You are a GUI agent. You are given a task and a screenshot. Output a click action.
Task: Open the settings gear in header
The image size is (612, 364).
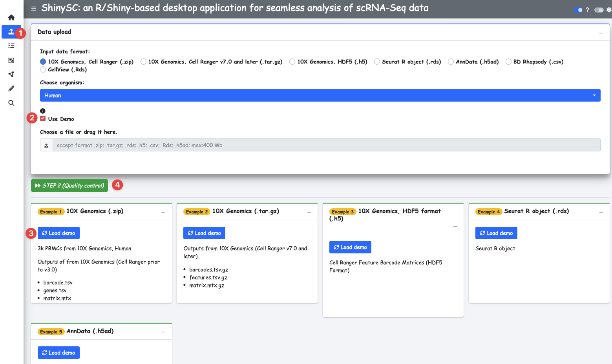click(609, 10)
